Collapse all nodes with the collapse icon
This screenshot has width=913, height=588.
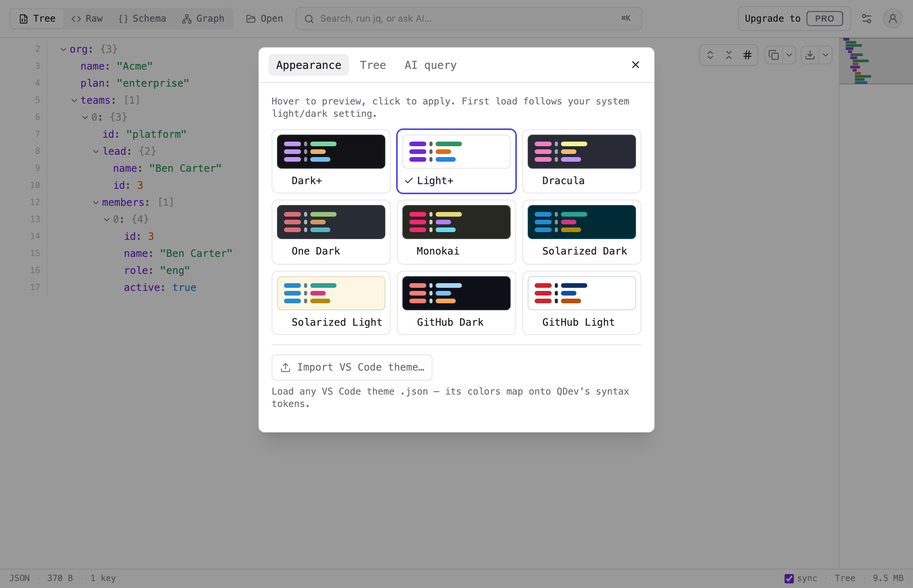728,55
